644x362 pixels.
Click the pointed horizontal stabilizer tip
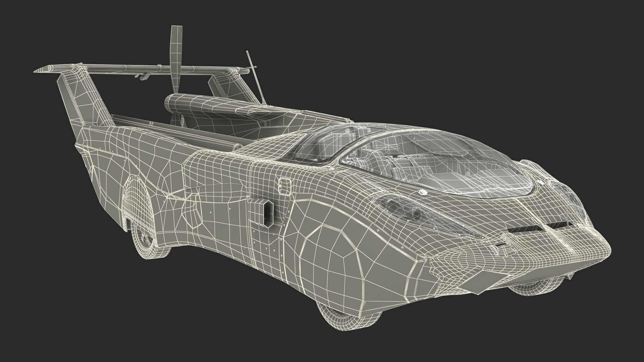(42, 70)
